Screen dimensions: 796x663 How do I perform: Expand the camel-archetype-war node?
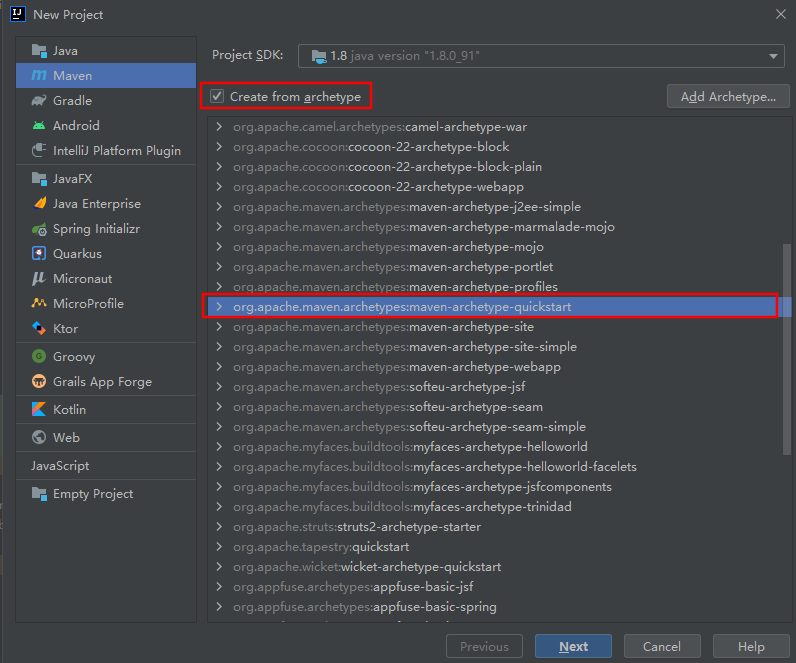[x=219, y=126]
